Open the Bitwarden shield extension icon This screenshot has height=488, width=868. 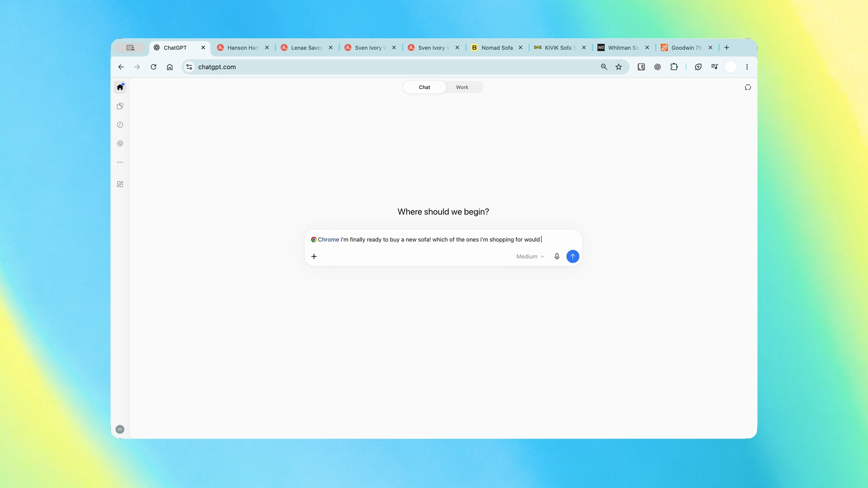(641, 67)
